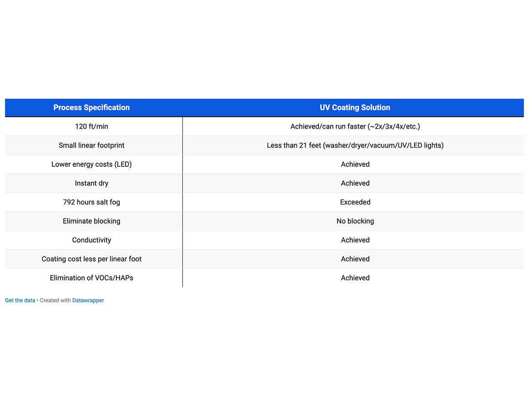The height and width of the screenshot is (399, 532).
Task: Click 'Achieved' in the Instant dry row
Action: tap(355, 184)
